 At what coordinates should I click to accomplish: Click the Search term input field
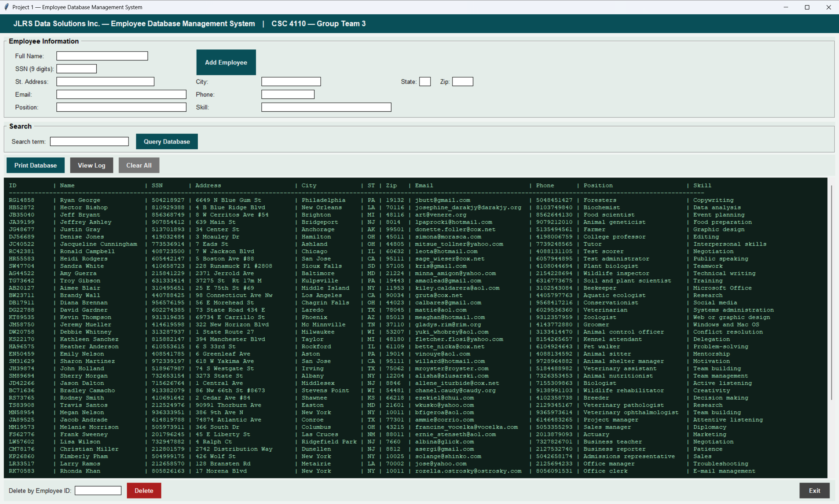coord(89,141)
